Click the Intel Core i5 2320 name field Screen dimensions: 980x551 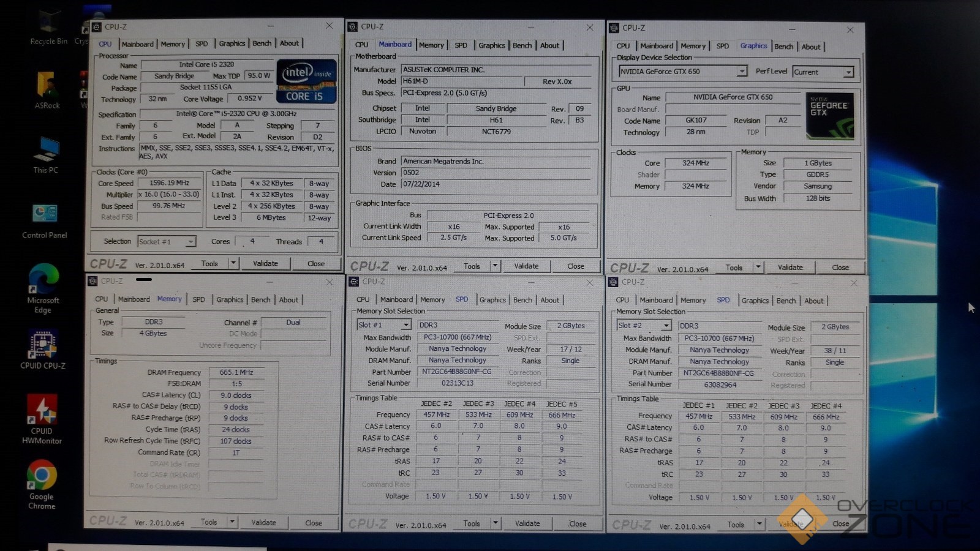pyautogui.click(x=206, y=64)
